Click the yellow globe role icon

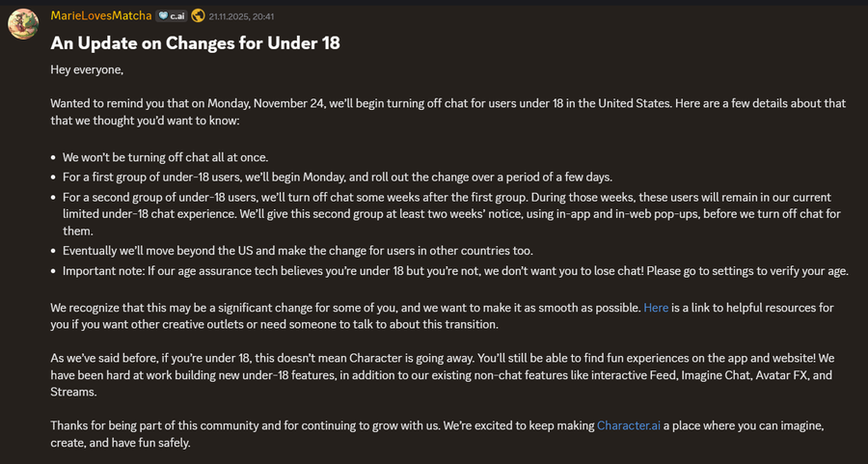point(198,15)
